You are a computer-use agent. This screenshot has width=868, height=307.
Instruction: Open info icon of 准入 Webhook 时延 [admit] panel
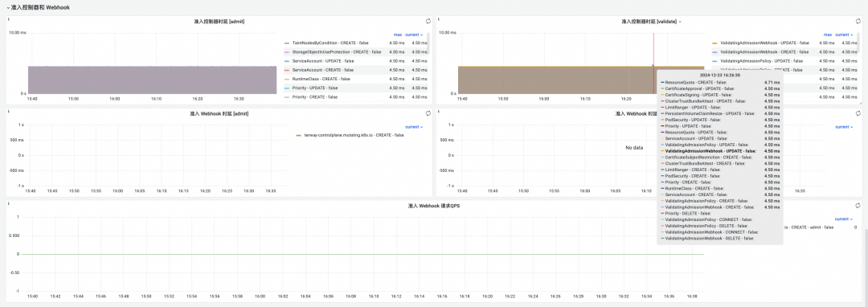coord(9,111)
